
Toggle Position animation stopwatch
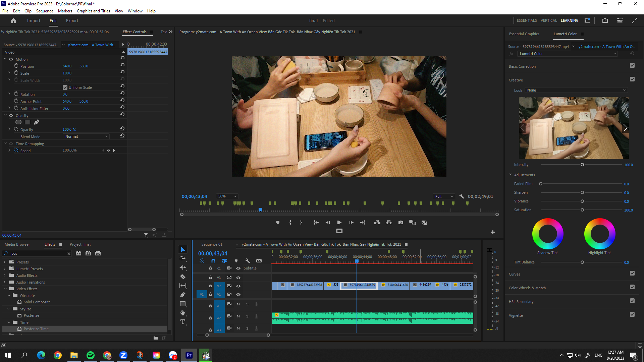tap(16, 66)
